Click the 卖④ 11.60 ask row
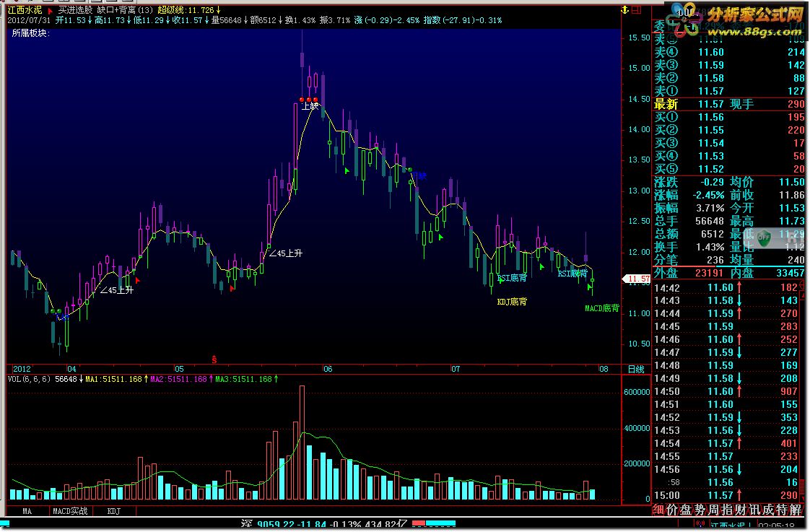The image size is (810, 532). pos(729,52)
